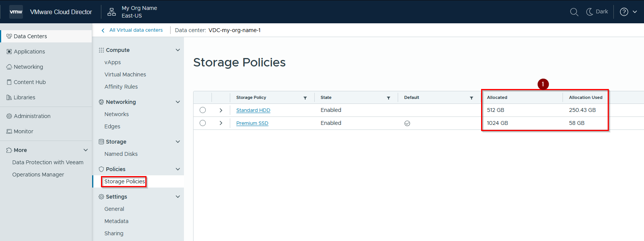This screenshot has height=241, width=644.
Task: Collapse the Storage section
Action: [x=178, y=142]
